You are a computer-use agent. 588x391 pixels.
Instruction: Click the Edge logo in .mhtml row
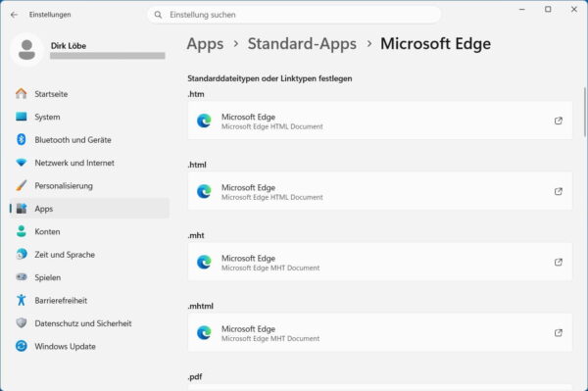(204, 332)
